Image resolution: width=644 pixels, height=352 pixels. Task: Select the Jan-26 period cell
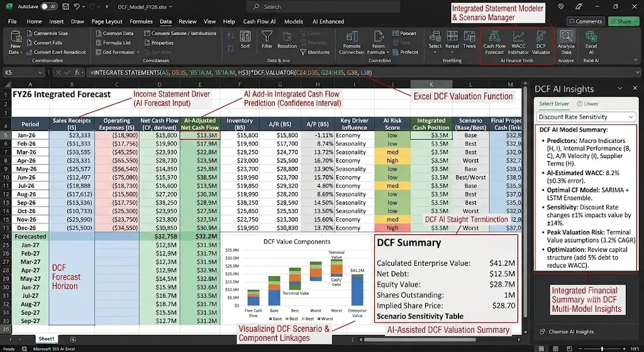click(30, 135)
